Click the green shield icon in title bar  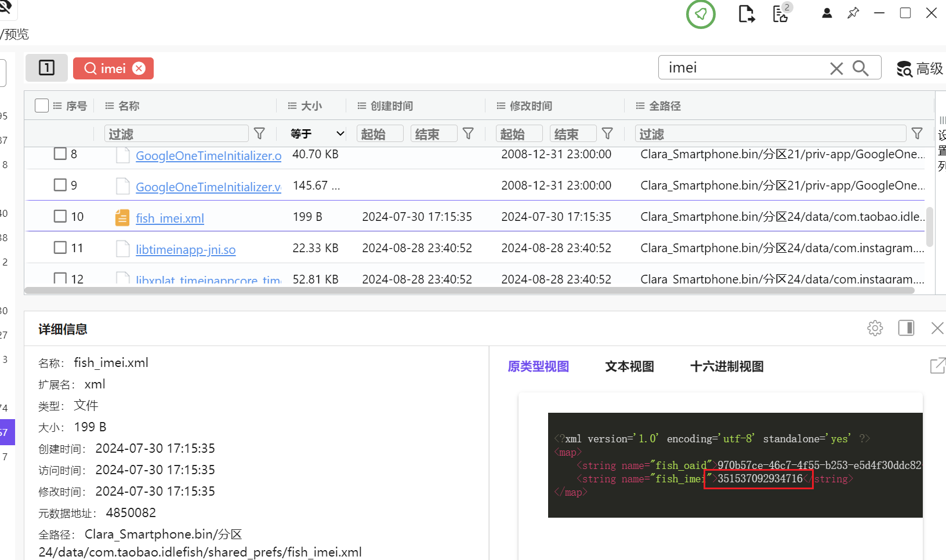tap(701, 14)
